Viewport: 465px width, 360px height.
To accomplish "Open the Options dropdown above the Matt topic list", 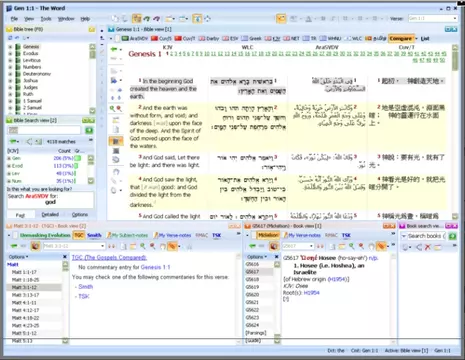I will pos(18,257).
